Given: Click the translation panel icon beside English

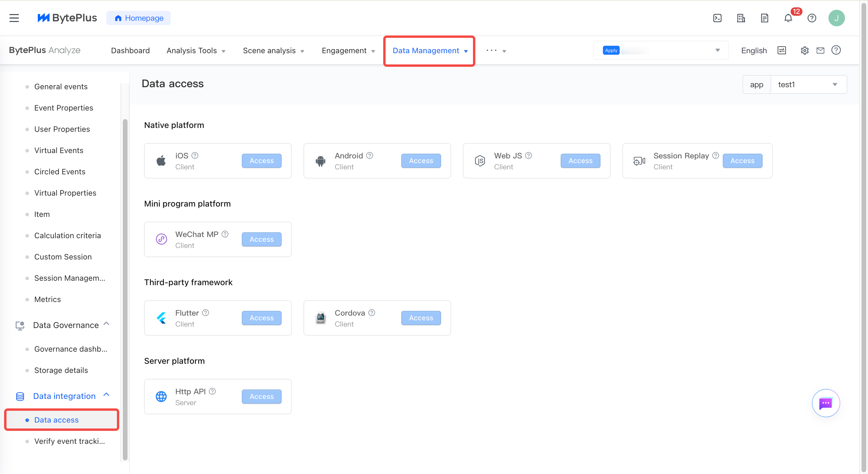Looking at the screenshot, I should click(781, 51).
